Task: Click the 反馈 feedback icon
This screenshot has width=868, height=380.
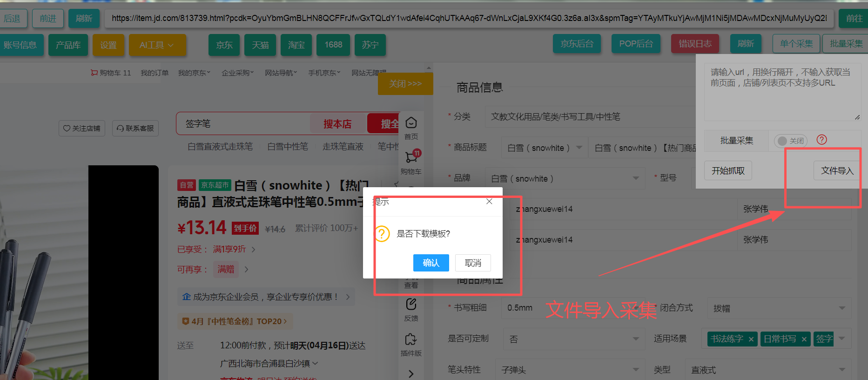Action: point(411,310)
